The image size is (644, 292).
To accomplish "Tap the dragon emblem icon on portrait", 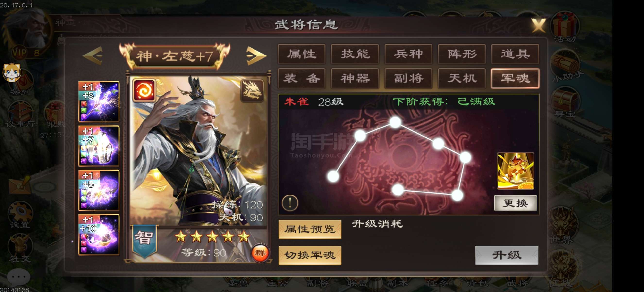I will 252,91.
